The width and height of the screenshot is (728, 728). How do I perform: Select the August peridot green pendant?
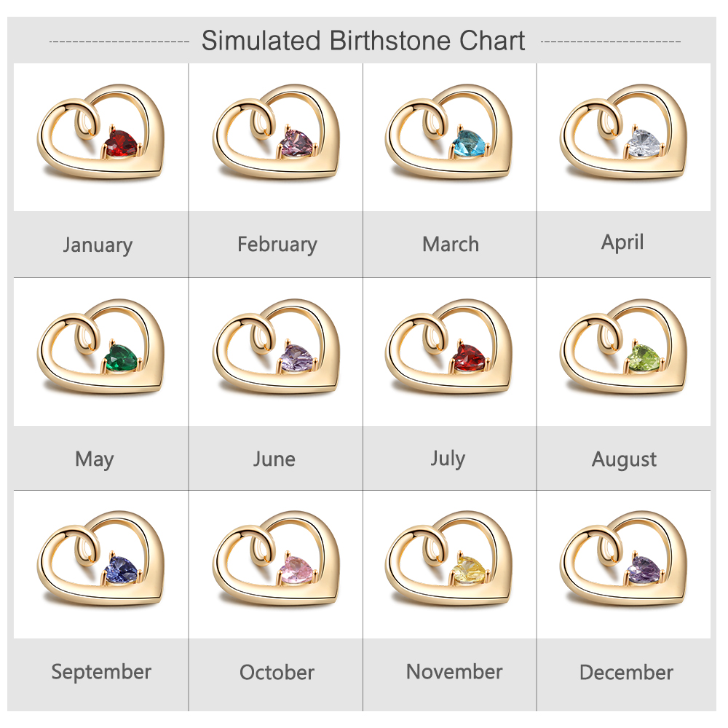tap(624, 346)
